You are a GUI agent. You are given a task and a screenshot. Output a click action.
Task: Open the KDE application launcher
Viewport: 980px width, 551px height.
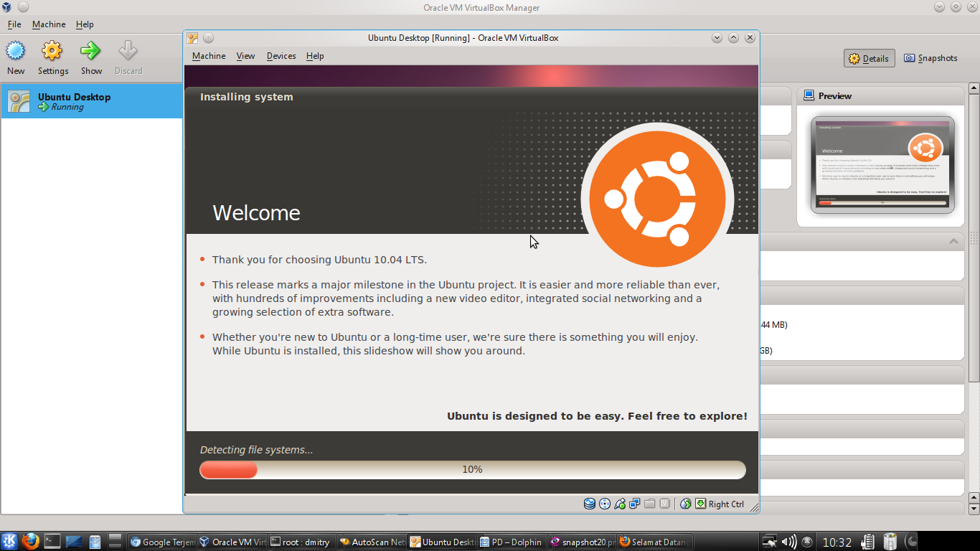(x=9, y=542)
